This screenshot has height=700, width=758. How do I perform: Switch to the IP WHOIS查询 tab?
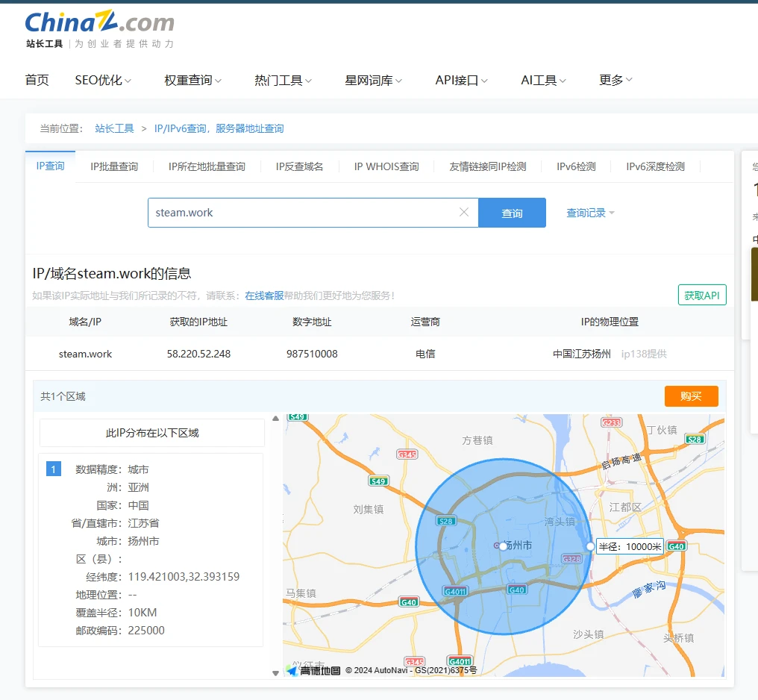(x=386, y=166)
